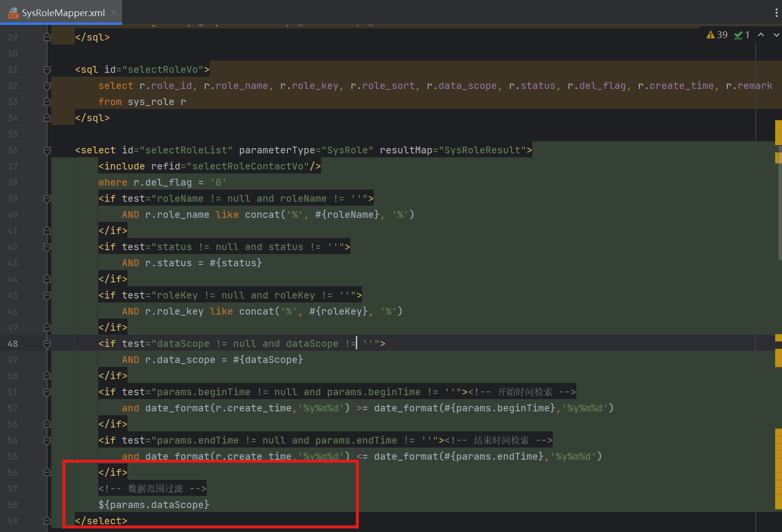Image resolution: width=782 pixels, height=532 pixels.
Task: Jump to previous highlighted problem arrow
Action: point(761,35)
